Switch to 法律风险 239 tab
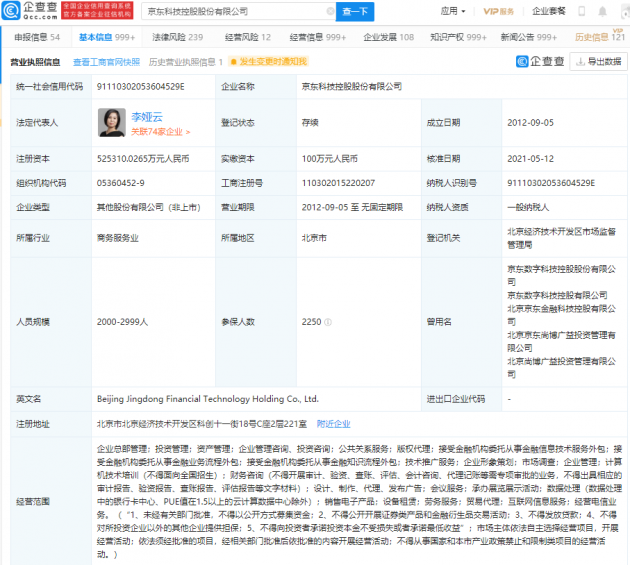 [x=178, y=37]
